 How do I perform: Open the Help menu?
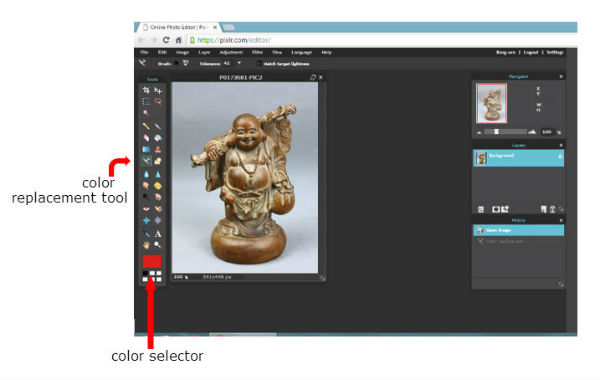click(x=326, y=52)
